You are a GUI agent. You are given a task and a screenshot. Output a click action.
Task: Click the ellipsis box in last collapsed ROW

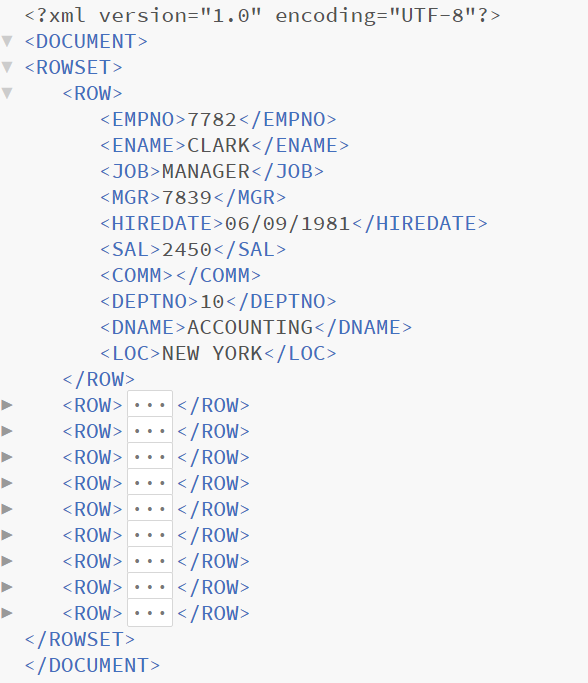tap(150, 613)
